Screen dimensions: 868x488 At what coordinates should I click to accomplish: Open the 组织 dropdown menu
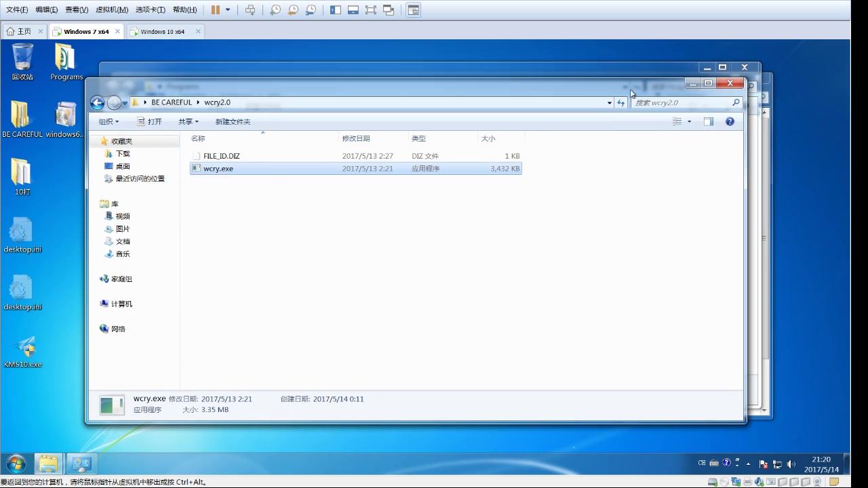(x=108, y=122)
